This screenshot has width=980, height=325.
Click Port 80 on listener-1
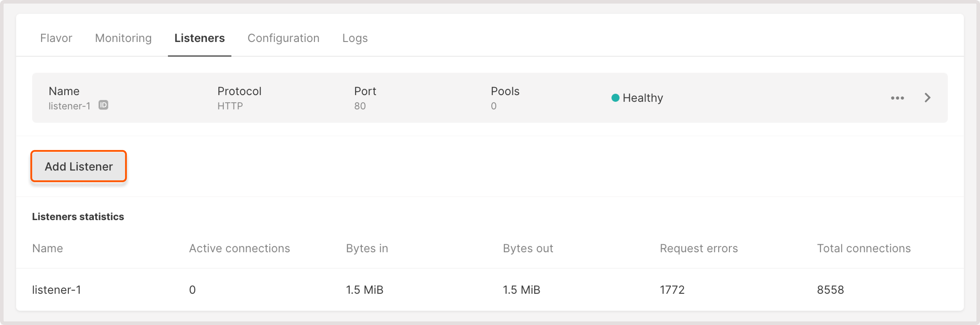click(360, 106)
